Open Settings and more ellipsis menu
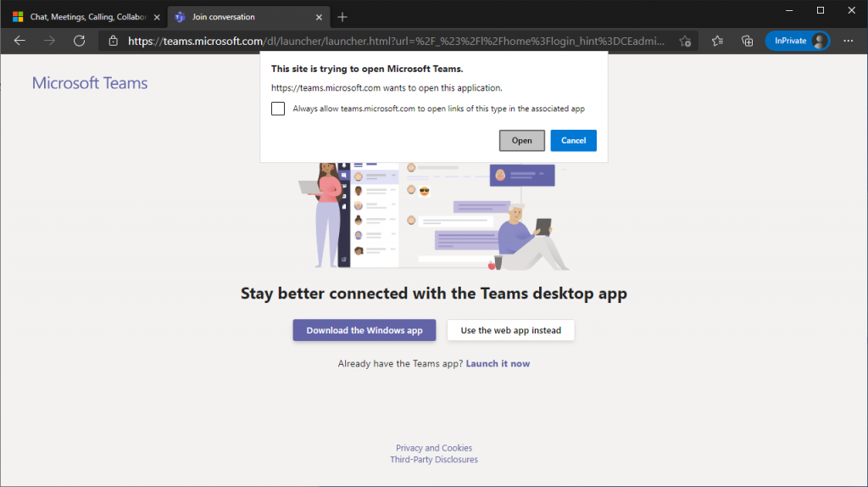This screenshot has height=487, width=868. coord(848,41)
